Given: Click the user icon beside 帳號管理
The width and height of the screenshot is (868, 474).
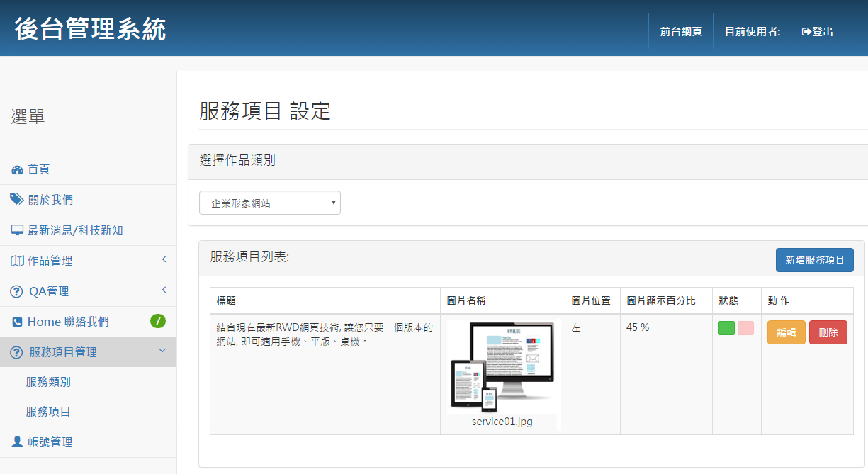Looking at the screenshot, I should 17,441.
